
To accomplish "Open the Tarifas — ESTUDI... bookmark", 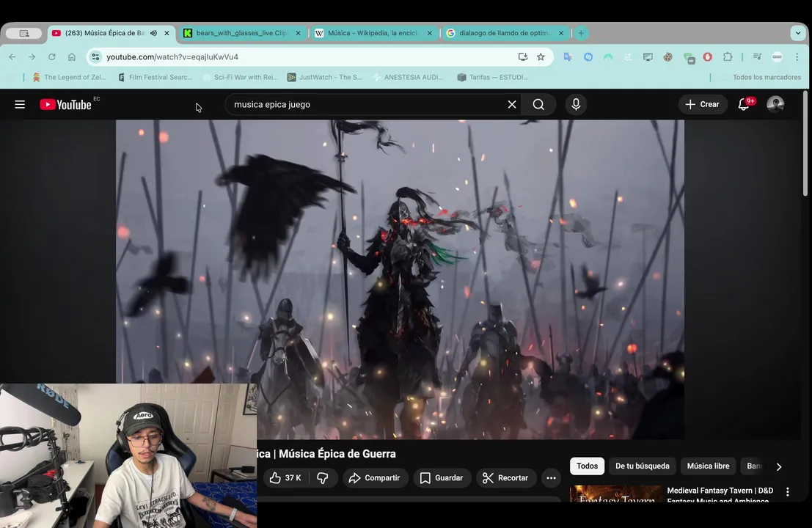I will 493,77.
